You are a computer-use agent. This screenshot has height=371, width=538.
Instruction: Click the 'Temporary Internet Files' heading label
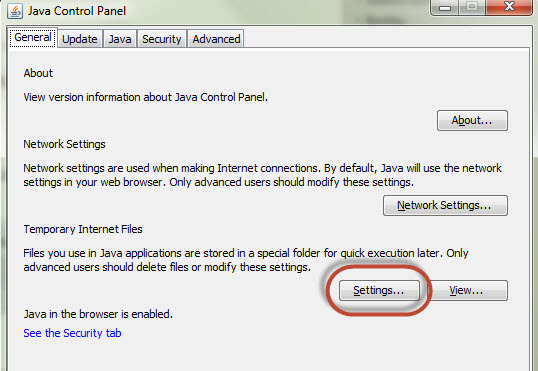(83, 229)
